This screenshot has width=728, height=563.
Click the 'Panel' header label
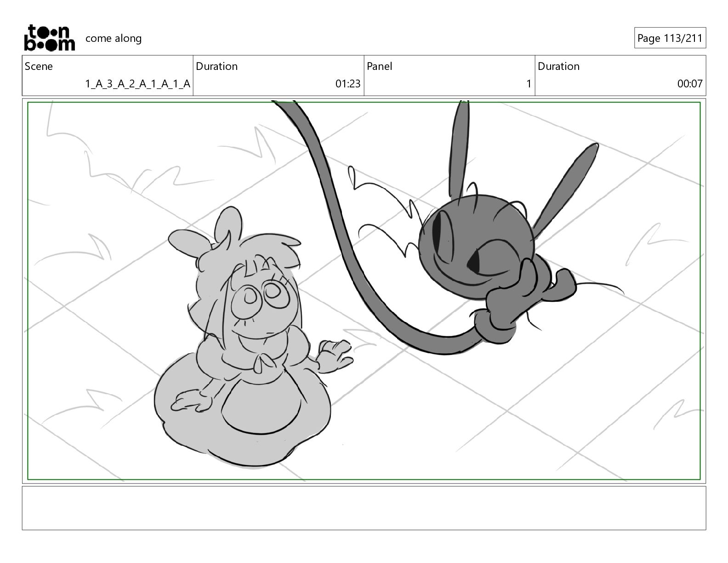pos(380,66)
